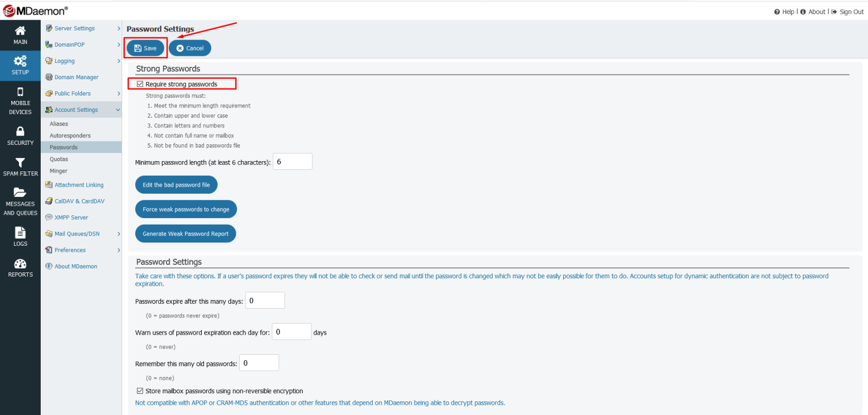Open the LOGS document icon
This screenshot has height=415, width=868.
[x=20, y=232]
